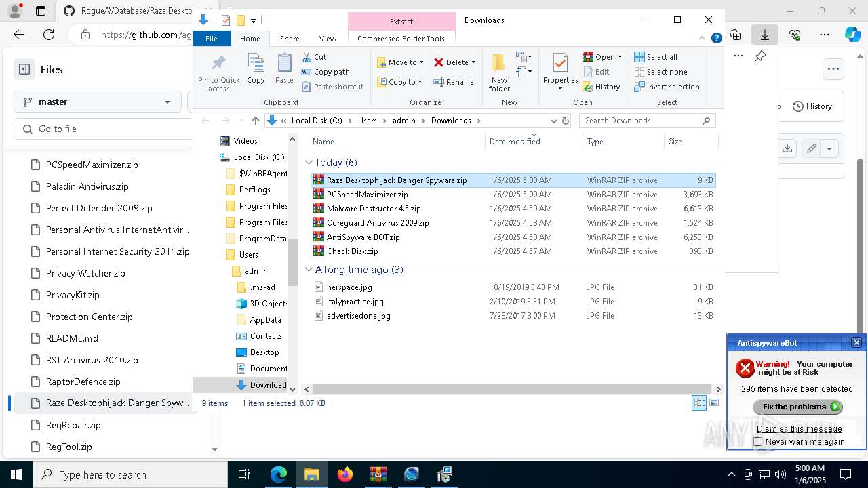The image size is (868, 488).
Task: Open Desktop in navigation tree
Action: (x=264, y=352)
